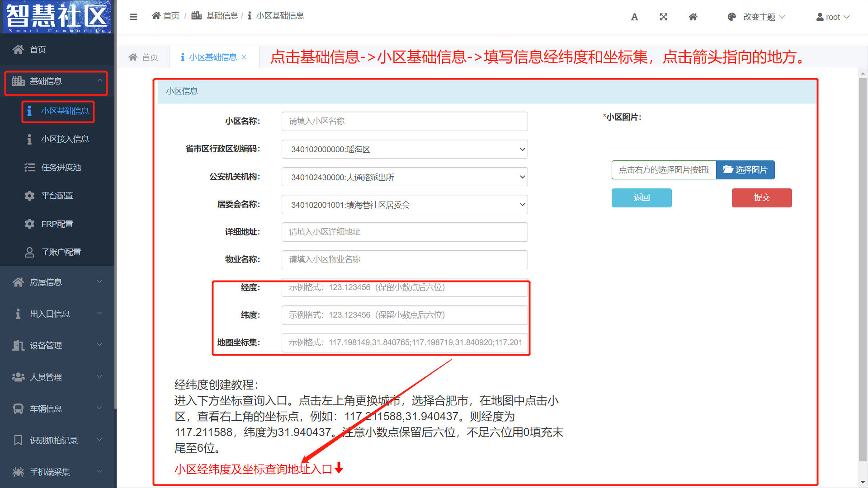868x488 pixels.
Task: Open the root user account menu
Action: coord(833,17)
